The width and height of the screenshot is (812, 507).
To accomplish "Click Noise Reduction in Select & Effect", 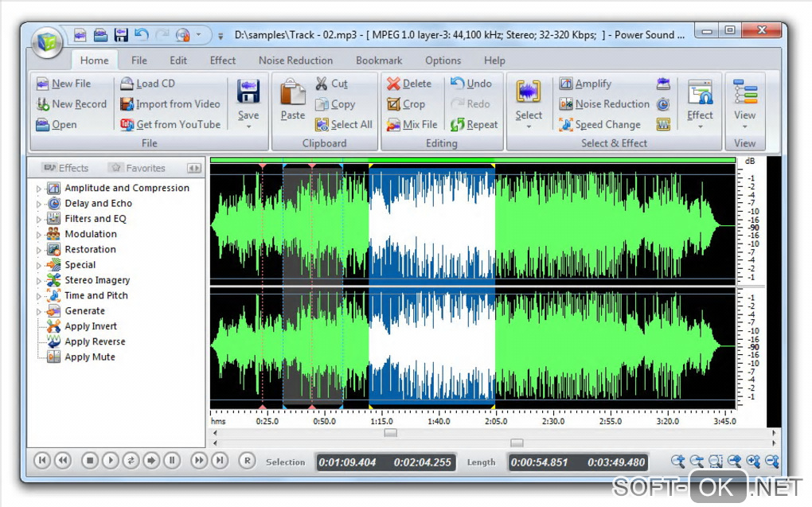I will pos(604,104).
